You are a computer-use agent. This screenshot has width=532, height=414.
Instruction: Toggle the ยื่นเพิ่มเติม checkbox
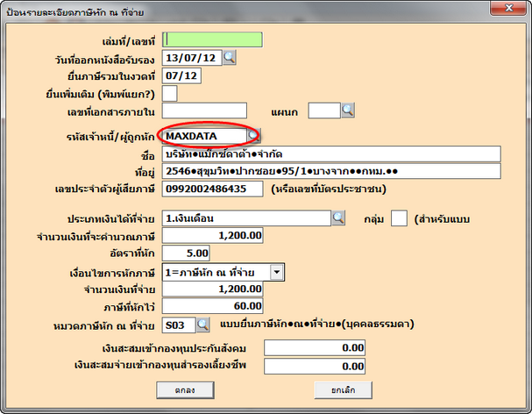(x=171, y=93)
